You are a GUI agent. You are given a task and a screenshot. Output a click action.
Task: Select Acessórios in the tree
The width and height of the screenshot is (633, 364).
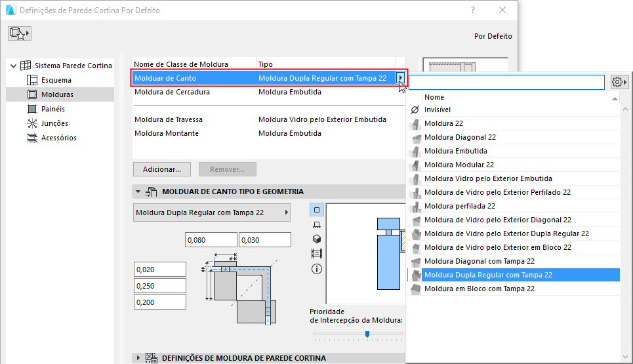pos(59,138)
